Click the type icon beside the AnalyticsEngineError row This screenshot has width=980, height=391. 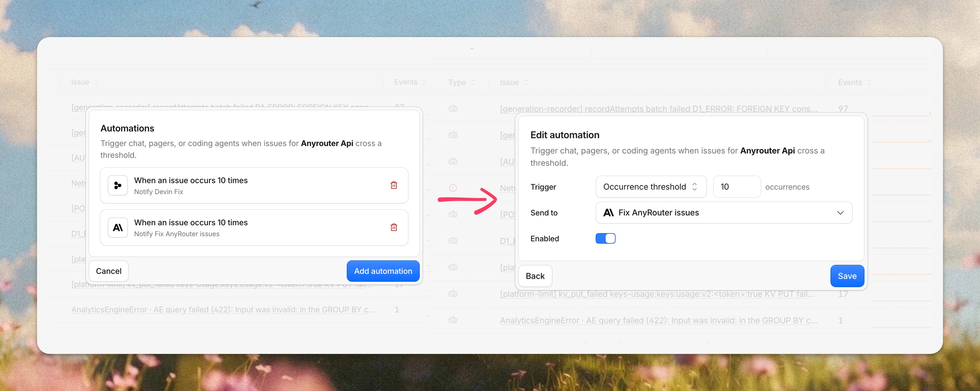pos(453,320)
